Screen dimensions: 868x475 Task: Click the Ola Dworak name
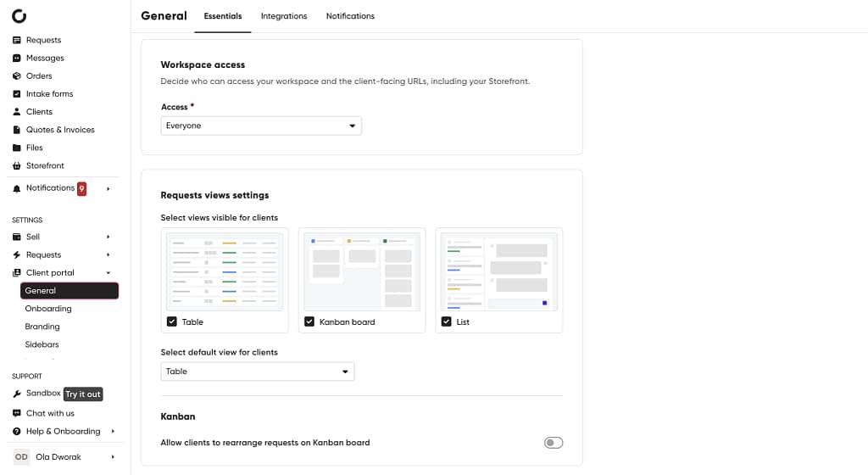pyautogui.click(x=58, y=456)
